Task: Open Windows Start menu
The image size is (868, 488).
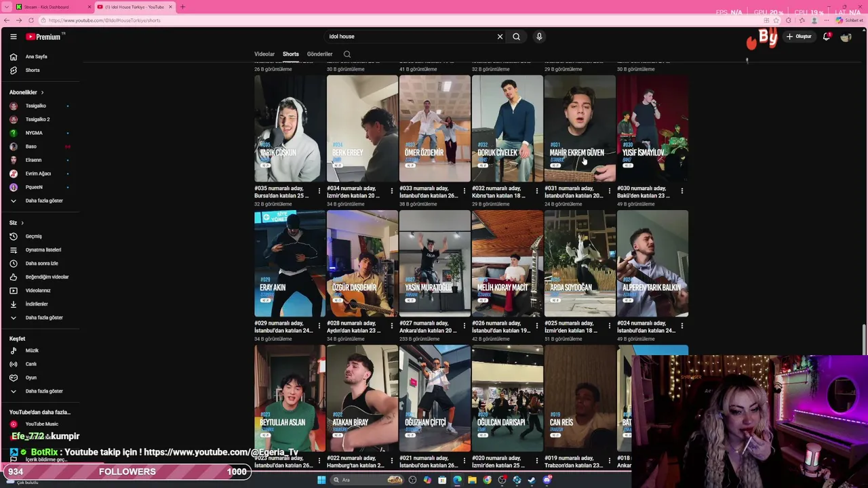Action: [x=321, y=480]
